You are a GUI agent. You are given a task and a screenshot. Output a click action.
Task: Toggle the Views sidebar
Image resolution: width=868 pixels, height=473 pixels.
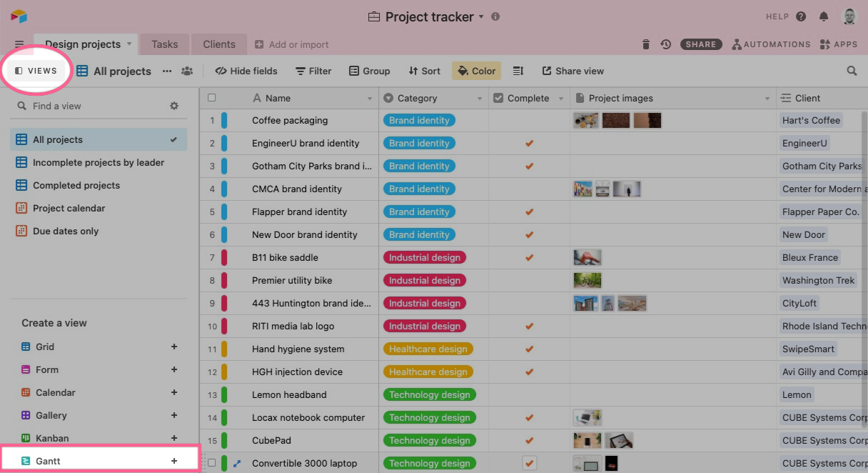(36, 71)
